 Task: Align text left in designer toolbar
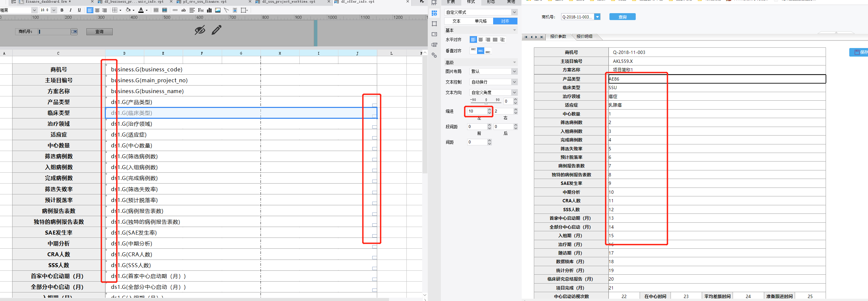pyautogui.click(x=90, y=10)
